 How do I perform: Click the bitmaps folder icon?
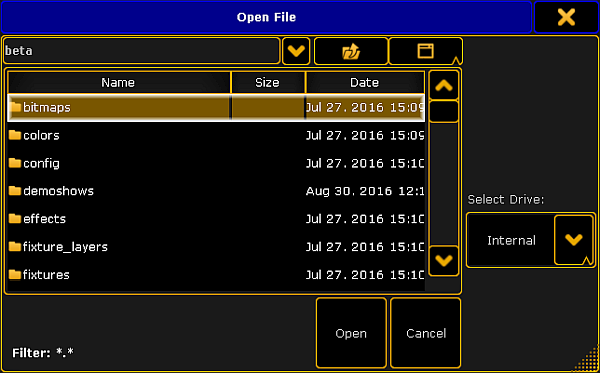(x=15, y=107)
